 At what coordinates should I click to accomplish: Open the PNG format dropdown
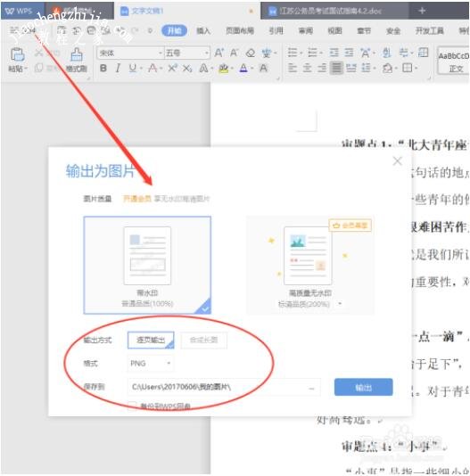click(151, 364)
